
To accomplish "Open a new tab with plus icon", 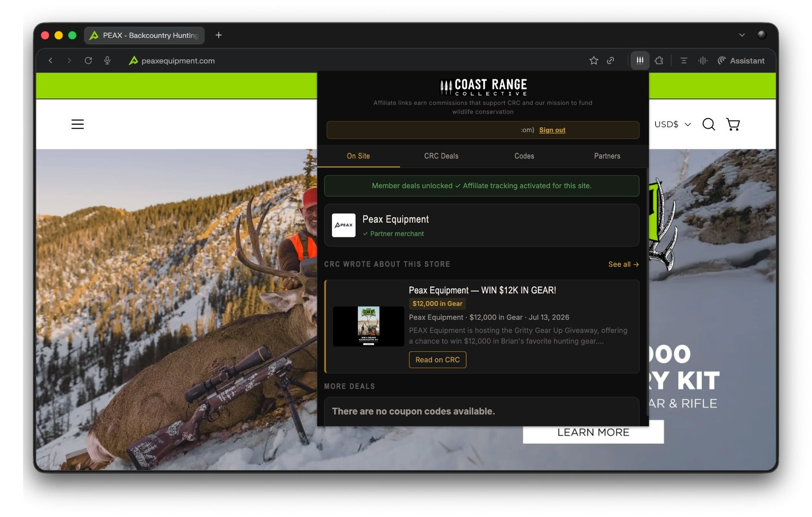I will pos(219,35).
